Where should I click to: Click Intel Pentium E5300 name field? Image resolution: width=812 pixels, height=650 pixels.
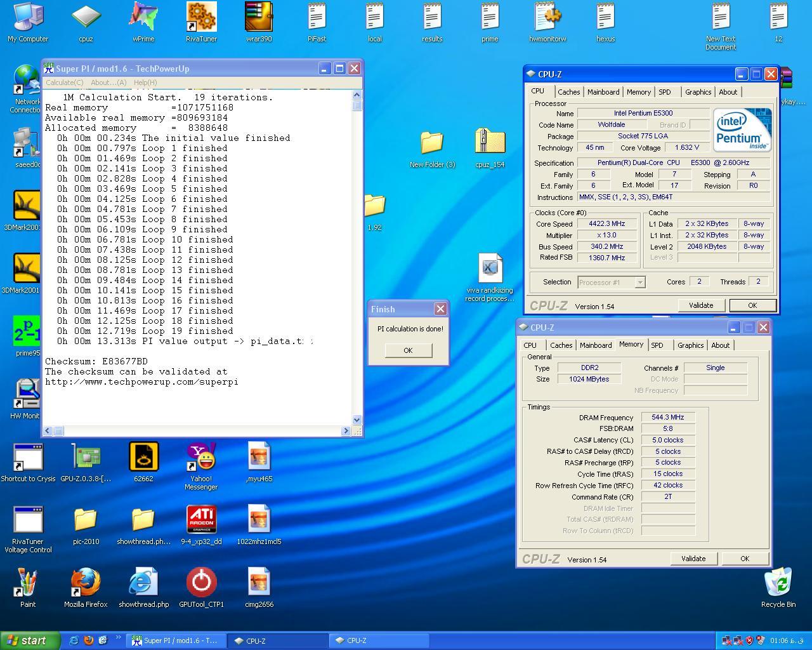(643, 113)
